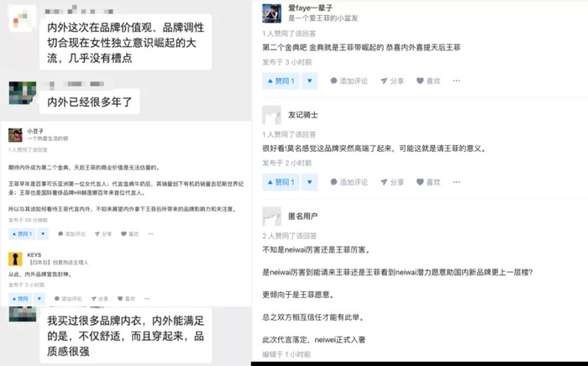Like 爱faye一辈子's answer with heart icon
The image size is (588, 366).
(x=428, y=81)
